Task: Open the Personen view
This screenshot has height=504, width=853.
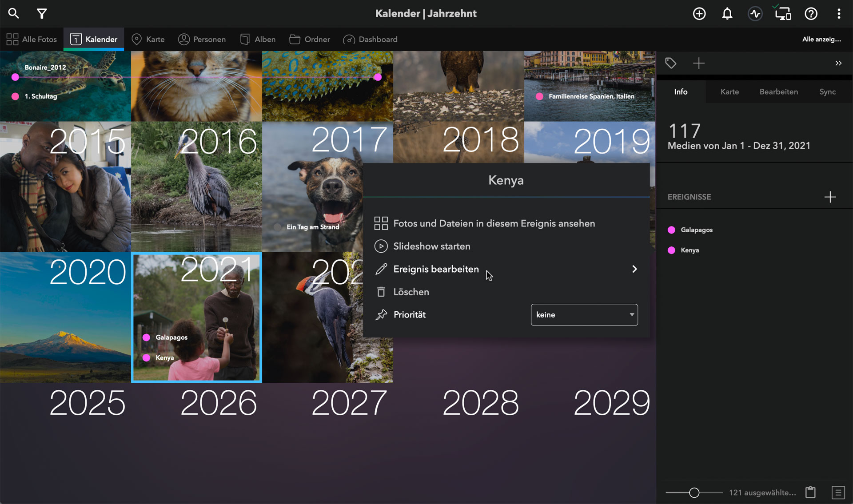Action: (x=202, y=40)
